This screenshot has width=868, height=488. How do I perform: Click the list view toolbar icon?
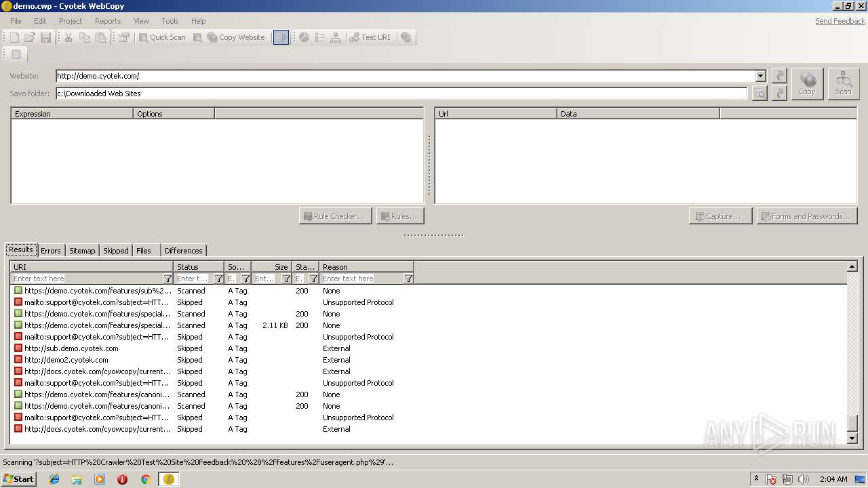click(x=320, y=37)
